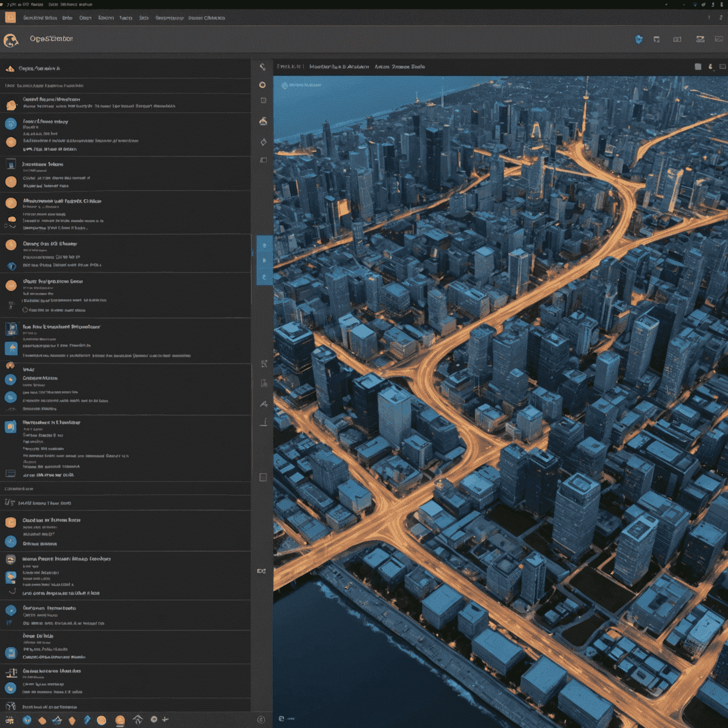
Task: Open the second menu in the menu bar
Action: pyautogui.click(x=67, y=18)
